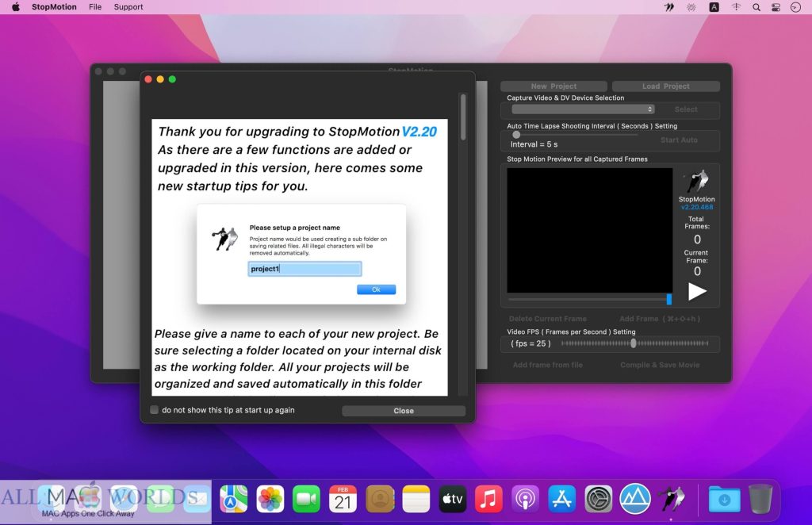The image size is (812, 525).
Task: Open Maps from the dock
Action: click(234, 499)
